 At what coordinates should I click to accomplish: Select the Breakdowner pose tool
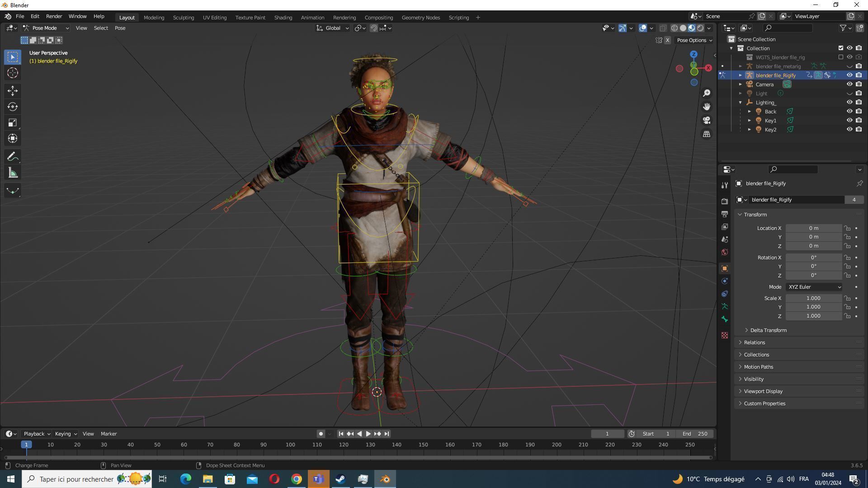(13, 191)
